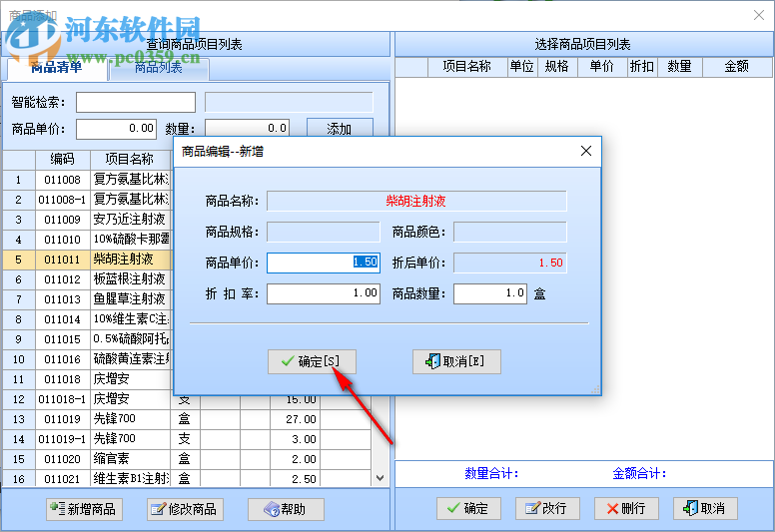Open 帮助 from the bottom bar
The width and height of the screenshot is (775, 532).
[286, 509]
